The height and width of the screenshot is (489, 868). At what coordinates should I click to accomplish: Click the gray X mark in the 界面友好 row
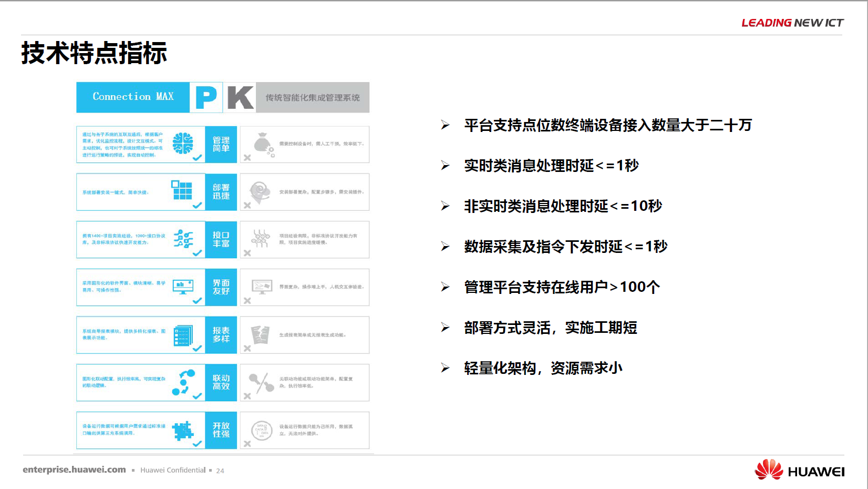pos(247,300)
